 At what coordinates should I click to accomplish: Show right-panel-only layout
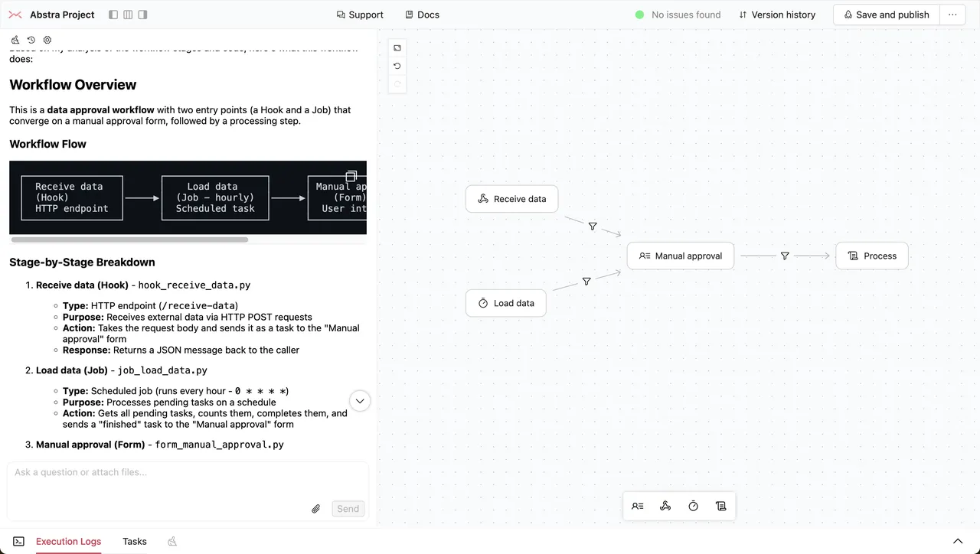tap(142, 15)
